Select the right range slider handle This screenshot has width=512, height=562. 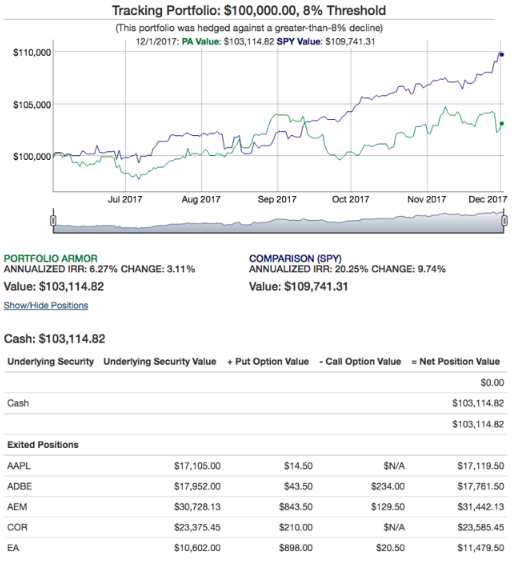[504, 220]
